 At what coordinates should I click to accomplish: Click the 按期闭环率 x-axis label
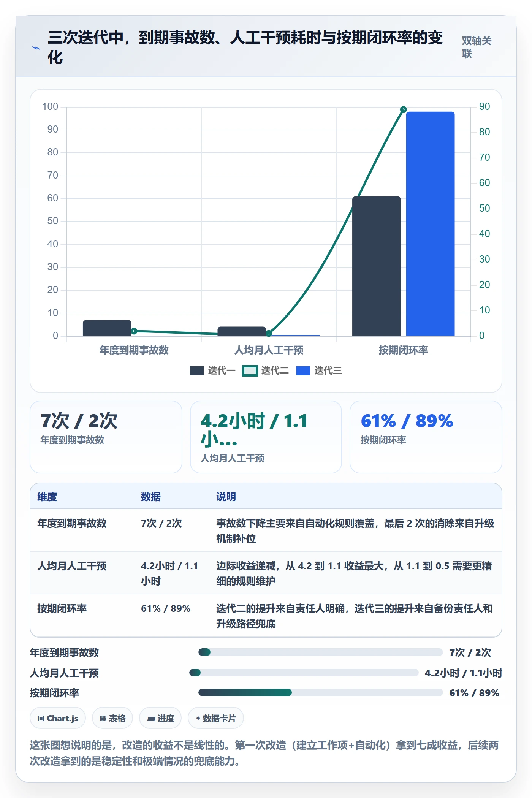[x=404, y=350]
